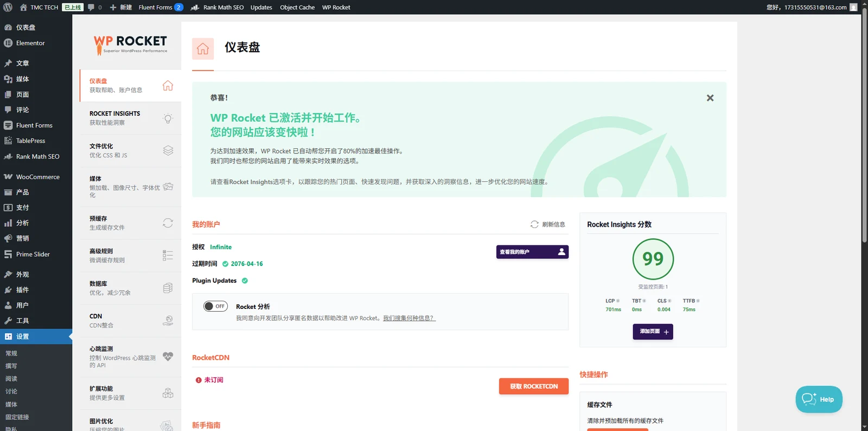The height and width of the screenshot is (431, 868).
Task: Click the 添加页面 button
Action: [653, 332]
